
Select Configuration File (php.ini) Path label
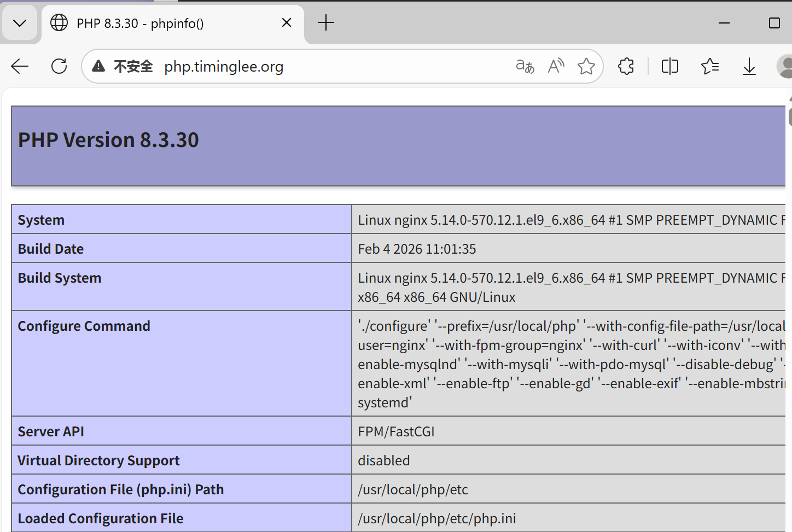click(121, 489)
